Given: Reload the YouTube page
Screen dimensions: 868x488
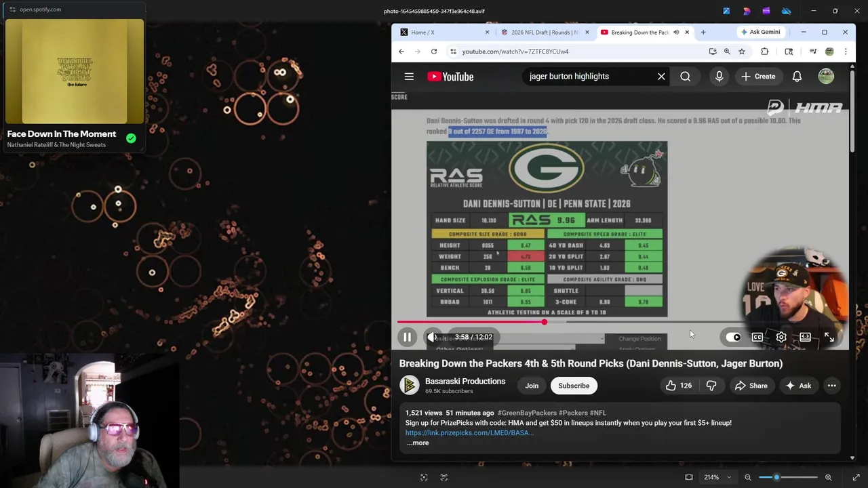Looking at the screenshot, I should click(434, 52).
